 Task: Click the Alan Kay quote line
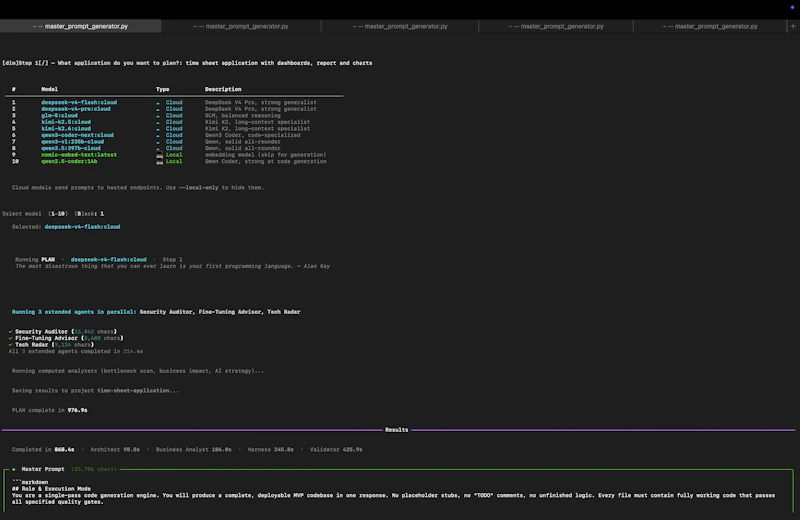172,266
